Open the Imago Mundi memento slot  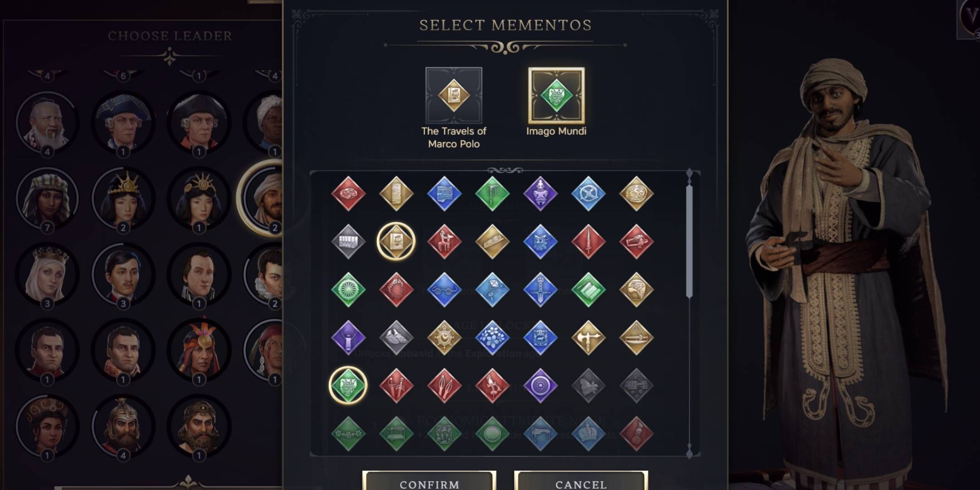point(556,95)
